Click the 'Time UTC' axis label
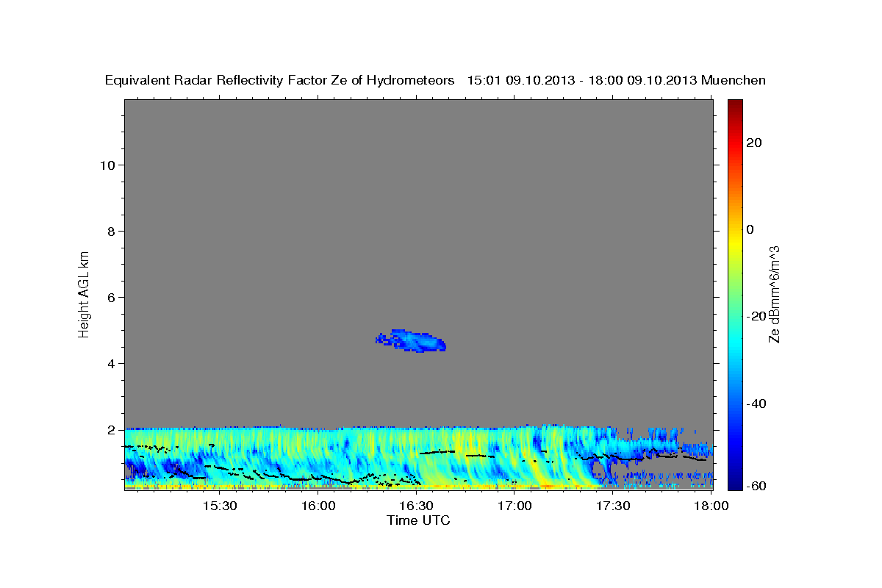This screenshot has width=882, height=588. 418,520
